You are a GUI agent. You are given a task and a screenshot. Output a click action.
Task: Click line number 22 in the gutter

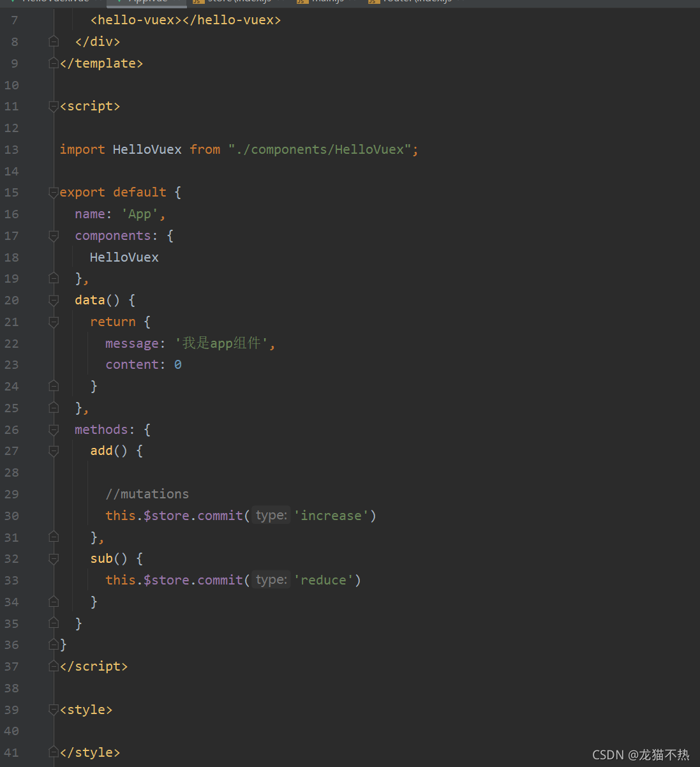pyautogui.click(x=11, y=344)
